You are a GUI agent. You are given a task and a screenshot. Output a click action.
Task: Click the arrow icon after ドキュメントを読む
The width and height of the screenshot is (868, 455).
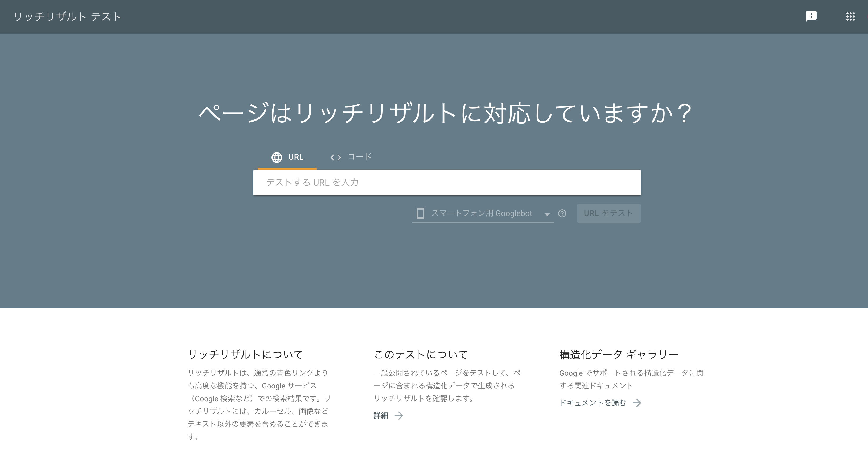pyautogui.click(x=638, y=403)
